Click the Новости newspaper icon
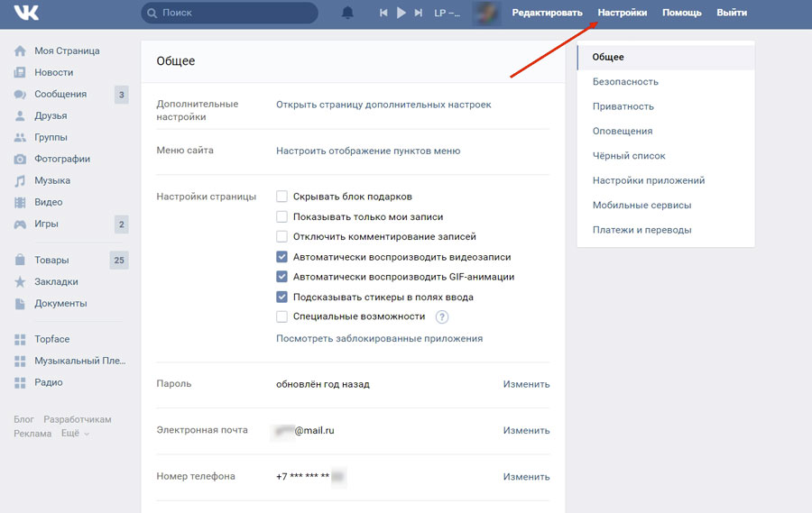 [x=20, y=72]
